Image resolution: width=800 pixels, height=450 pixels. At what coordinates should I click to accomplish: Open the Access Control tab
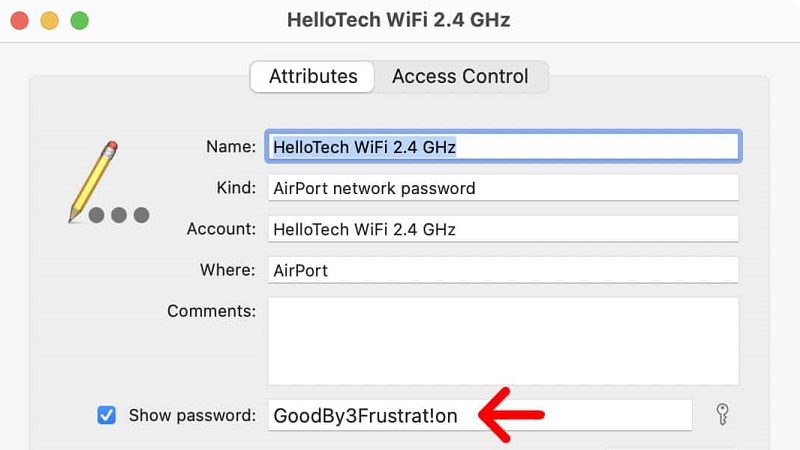[460, 77]
